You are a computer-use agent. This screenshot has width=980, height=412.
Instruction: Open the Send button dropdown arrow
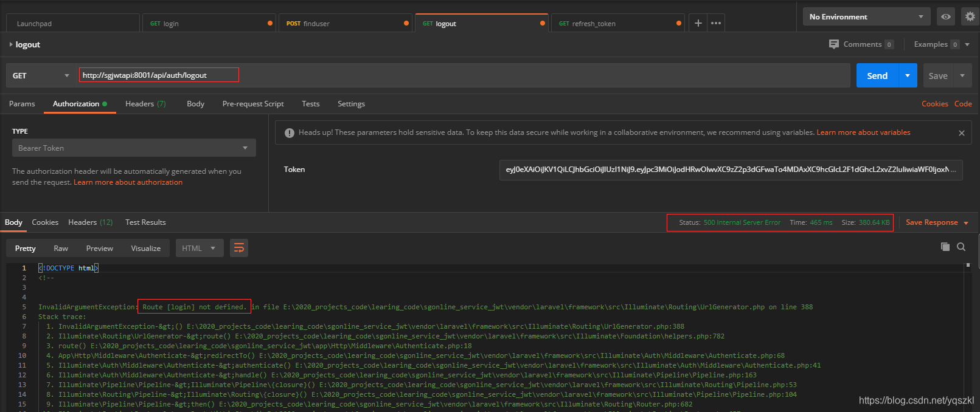[908, 75]
